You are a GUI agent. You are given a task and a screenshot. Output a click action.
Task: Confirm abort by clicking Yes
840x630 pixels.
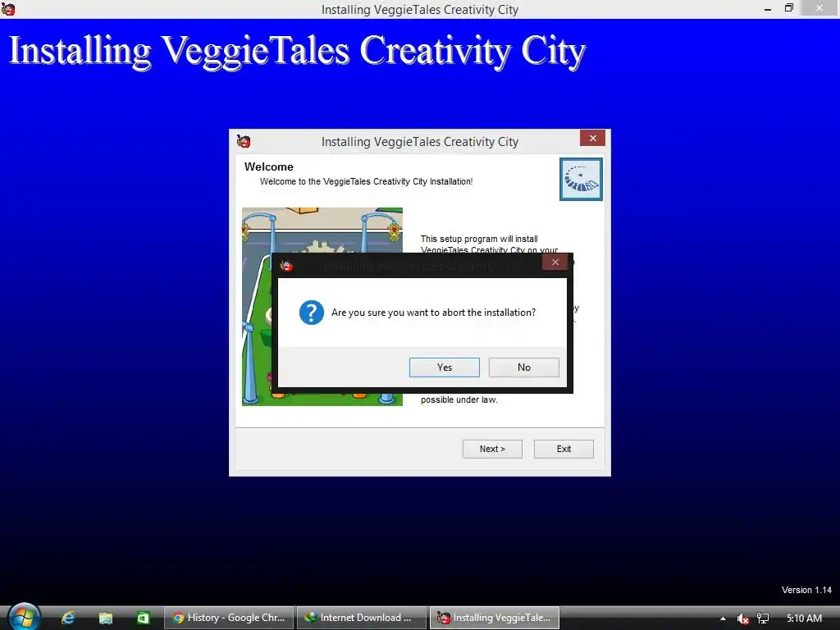[444, 367]
